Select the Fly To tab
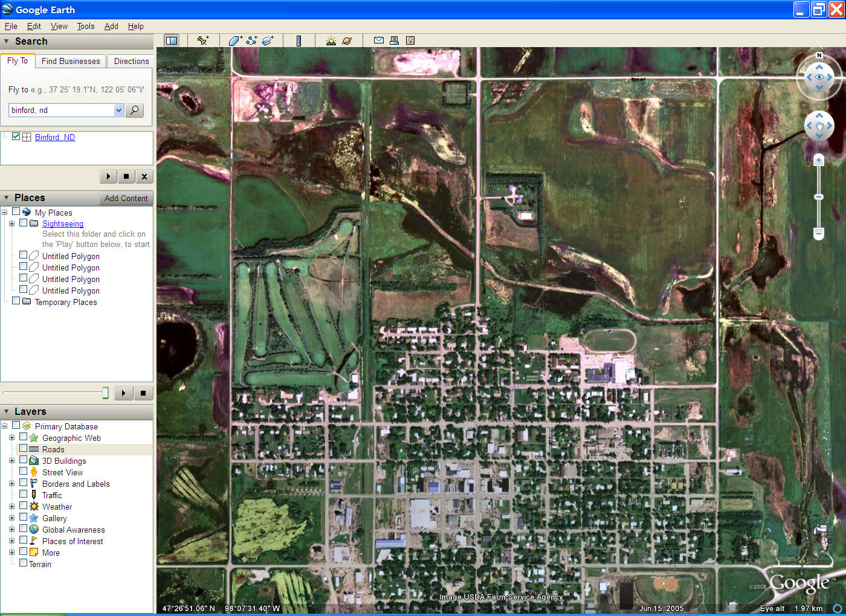Viewport: 846px width, 616px height. pos(18,60)
